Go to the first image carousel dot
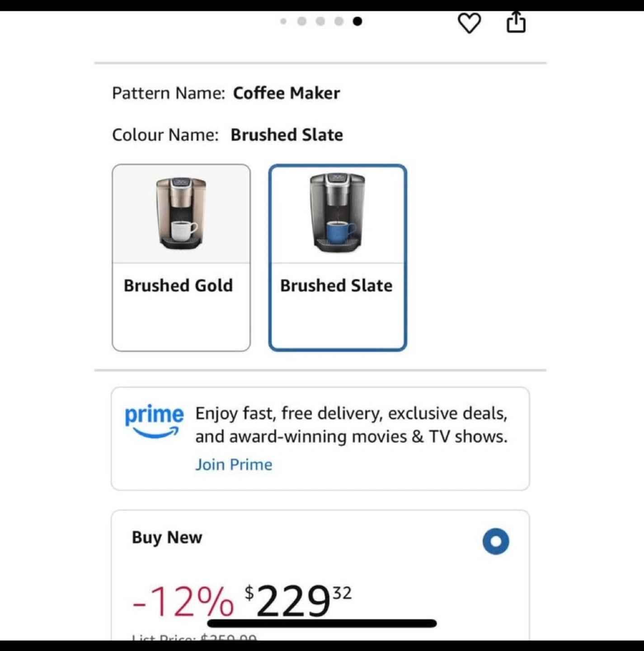The height and width of the screenshot is (651, 644). tap(283, 21)
